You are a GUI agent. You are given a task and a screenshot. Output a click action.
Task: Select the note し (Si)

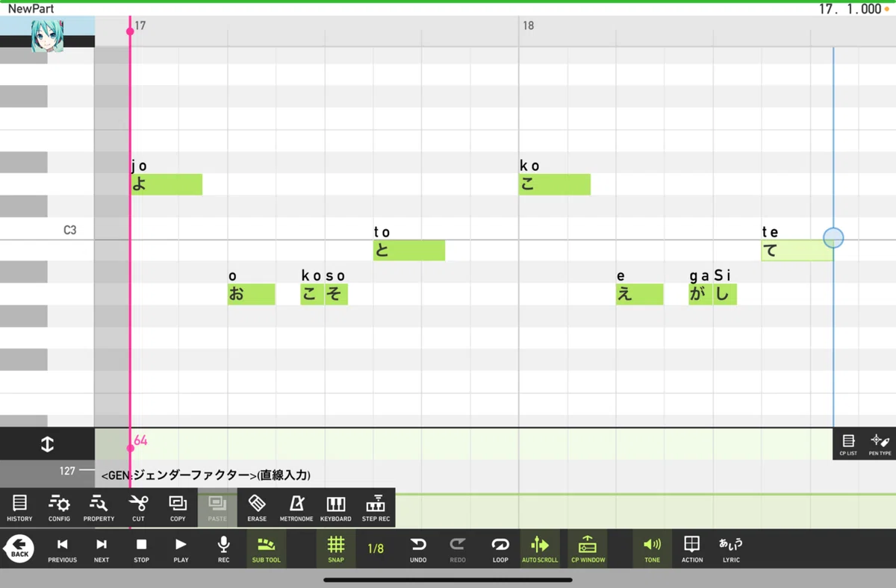(725, 294)
